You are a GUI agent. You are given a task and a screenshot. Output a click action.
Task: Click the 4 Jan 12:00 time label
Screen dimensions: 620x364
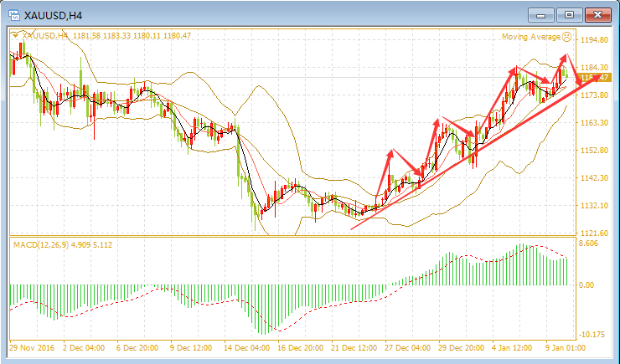click(512, 348)
